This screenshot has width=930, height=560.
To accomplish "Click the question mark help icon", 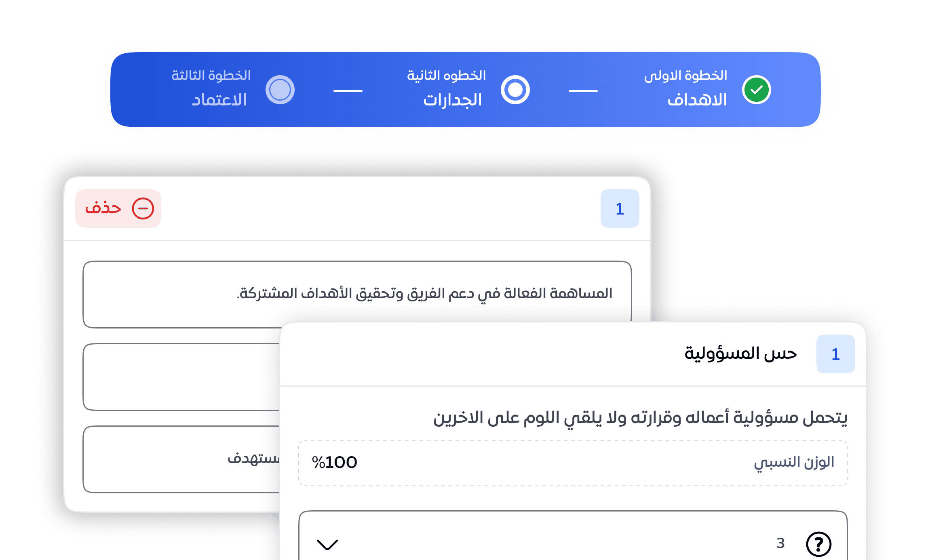I will pyautogui.click(x=819, y=544).
